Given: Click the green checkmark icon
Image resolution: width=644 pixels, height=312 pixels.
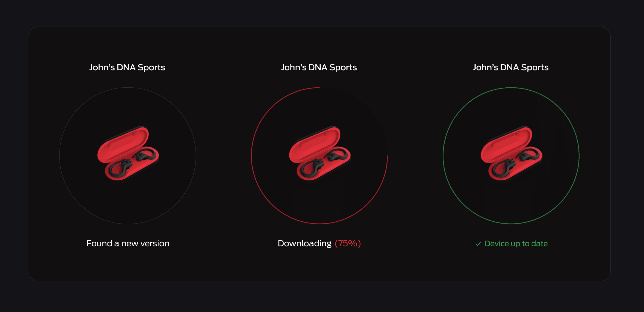Looking at the screenshot, I should coord(478,244).
